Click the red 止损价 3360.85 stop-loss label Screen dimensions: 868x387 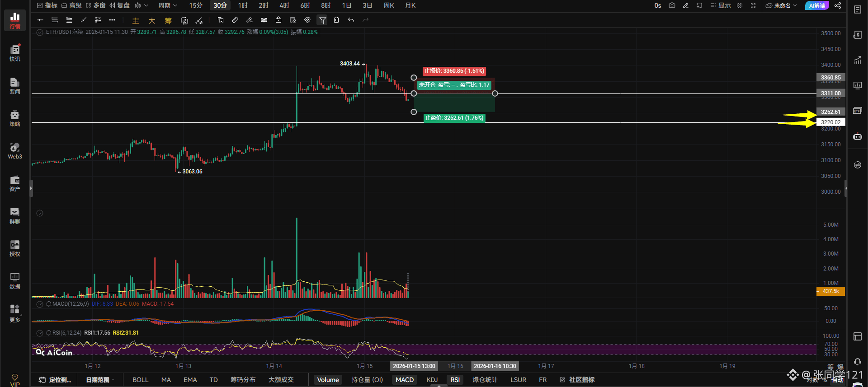(454, 71)
